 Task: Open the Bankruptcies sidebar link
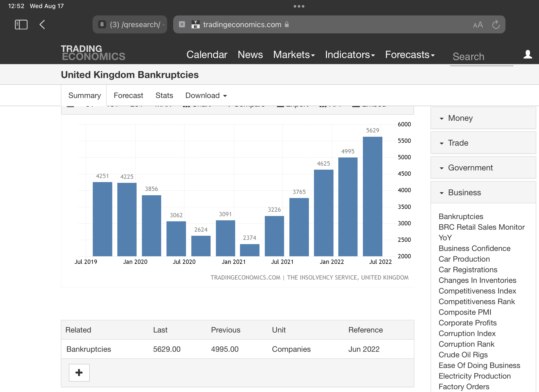coord(461,217)
